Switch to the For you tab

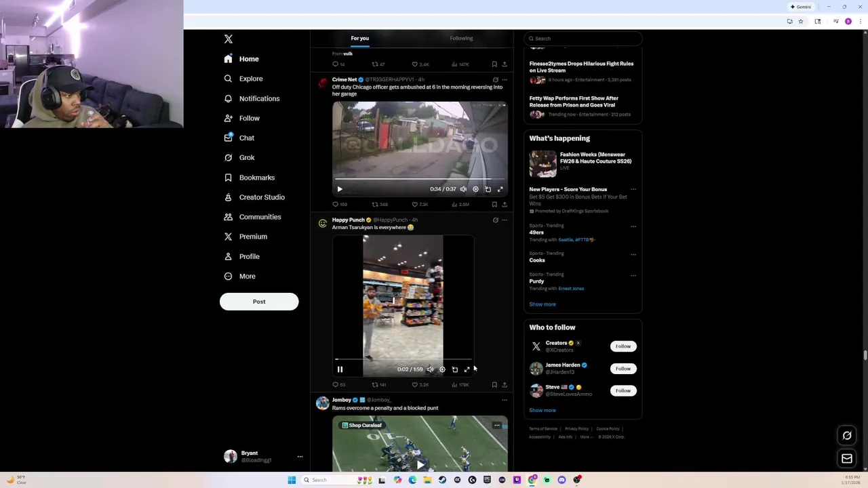pyautogui.click(x=360, y=38)
